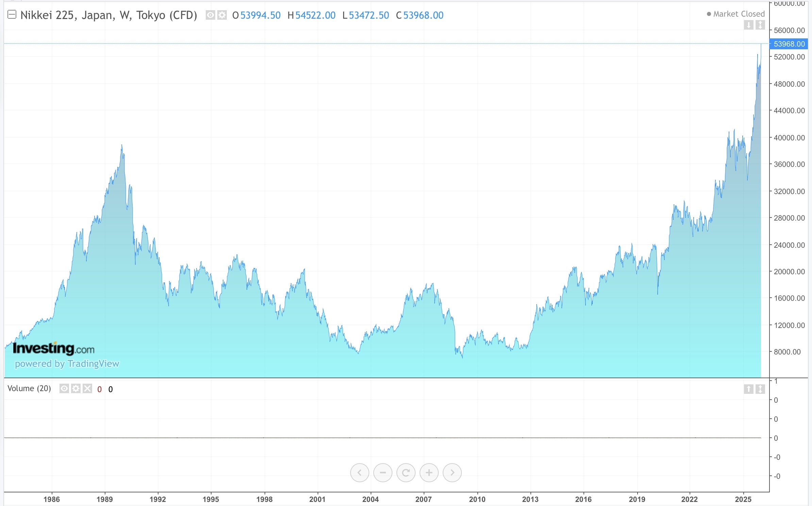The height and width of the screenshot is (506, 812).
Task: Collapse the Nikkei 225 legend box
Action: (12, 15)
